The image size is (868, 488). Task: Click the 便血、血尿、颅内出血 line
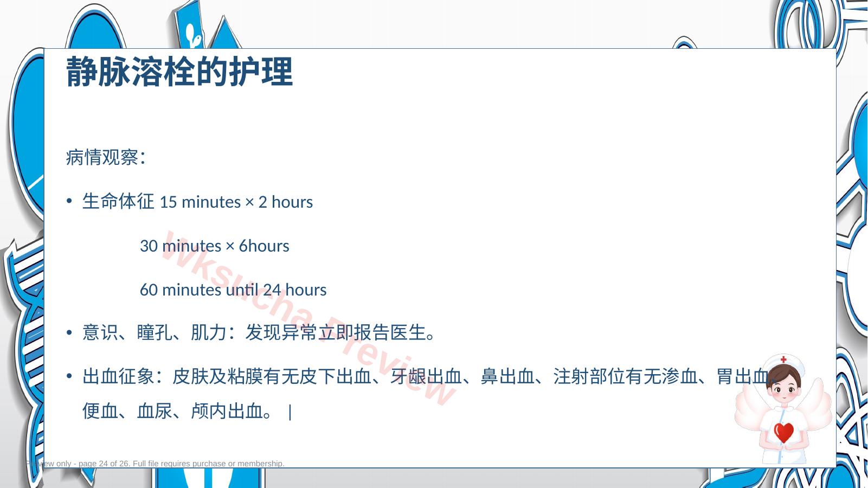(x=178, y=411)
